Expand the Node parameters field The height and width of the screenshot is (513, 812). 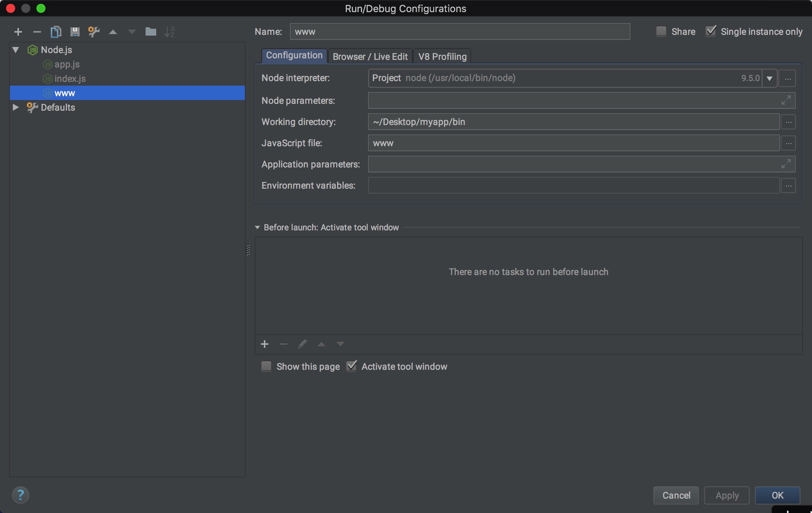pyautogui.click(x=786, y=100)
